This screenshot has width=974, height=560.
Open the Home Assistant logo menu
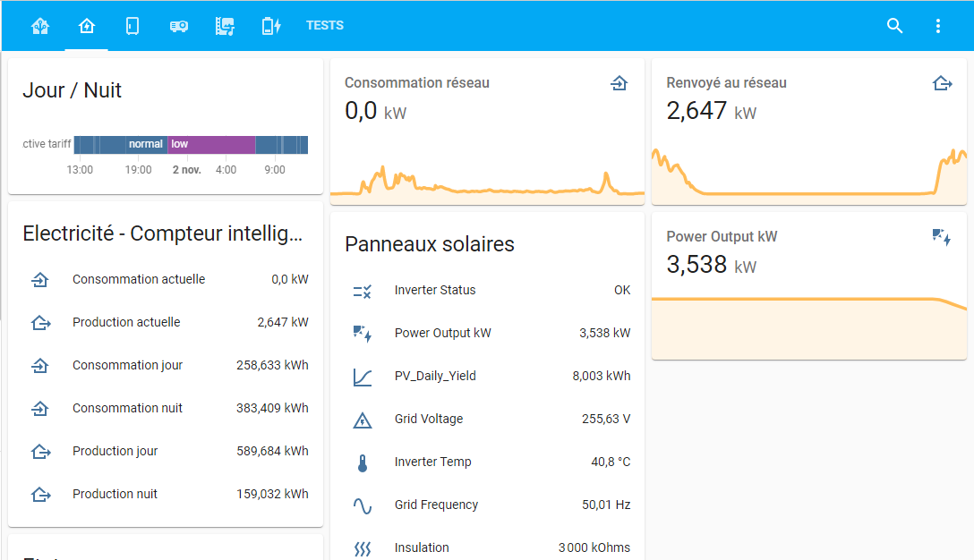tap(40, 26)
